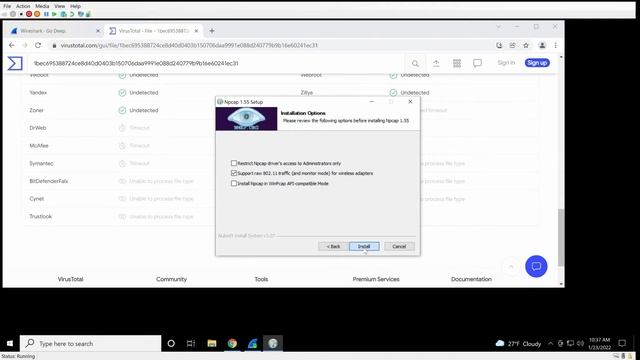Click Chrome forward arrow

[24, 45]
